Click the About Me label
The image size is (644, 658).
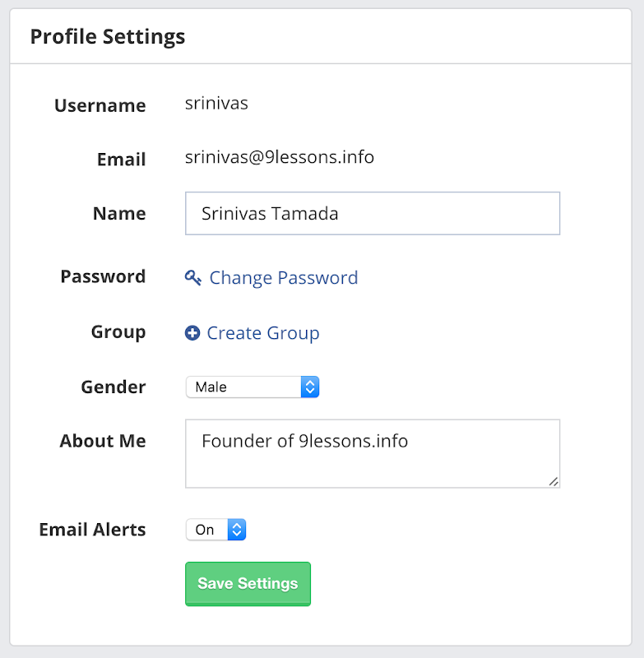pos(103,441)
